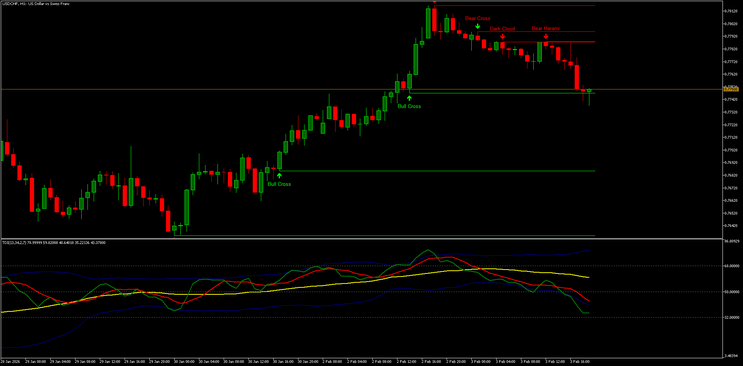Select the topmost red resistance line
The width and height of the screenshot is (743, 366).
pos(514,5)
